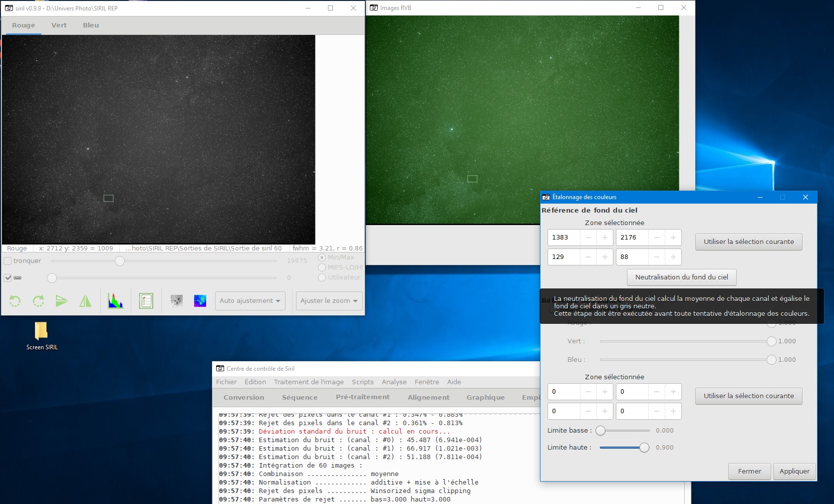Click Neutralisation du fond du ciel button

pyautogui.click(x=682, y=277)
